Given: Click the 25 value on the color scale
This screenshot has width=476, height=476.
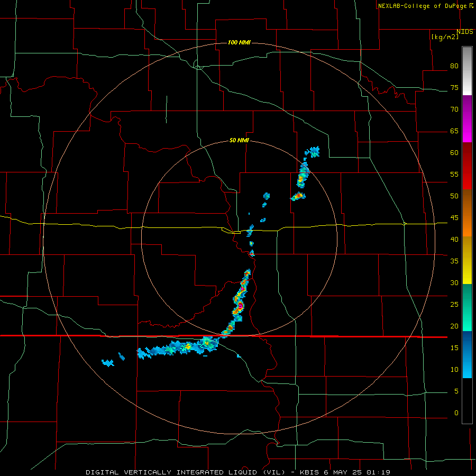Looking at the screenshot, I should click(x=454, y=304).
